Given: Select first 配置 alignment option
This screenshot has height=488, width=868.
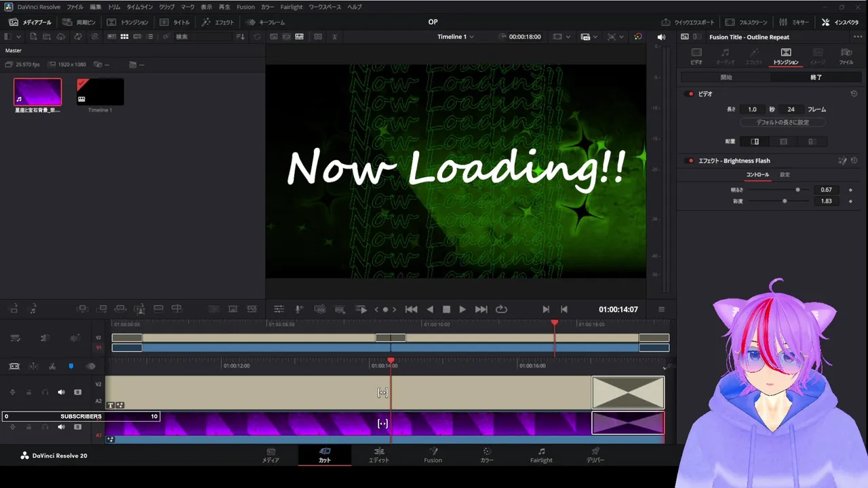Looking at the screenshot, I should [x=755, y=142].
